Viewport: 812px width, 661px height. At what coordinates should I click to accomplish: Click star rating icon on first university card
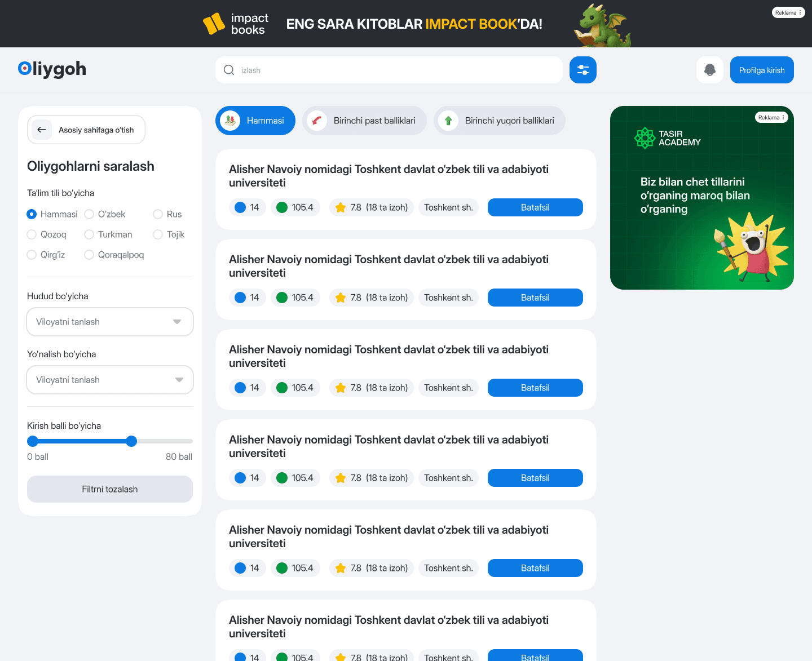pos(341,207)
